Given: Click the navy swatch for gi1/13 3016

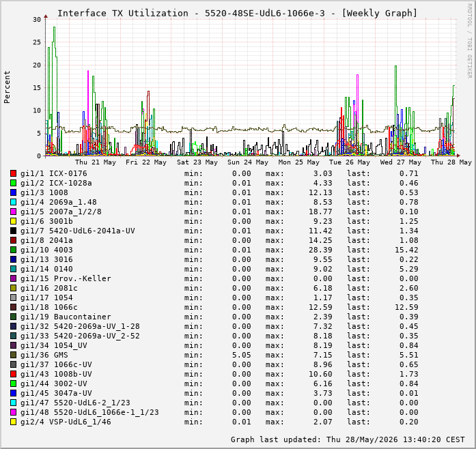Looking at the screenshot, I should point(13,259).
